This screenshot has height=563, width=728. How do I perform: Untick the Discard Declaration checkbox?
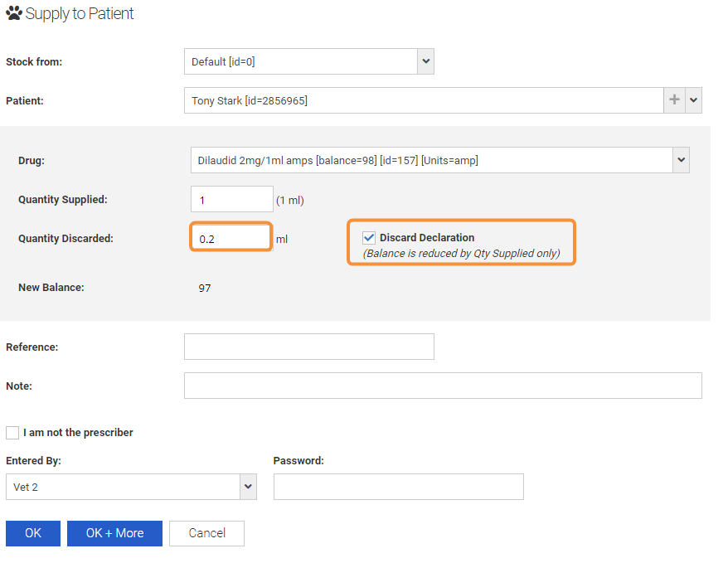coord(369,238)
